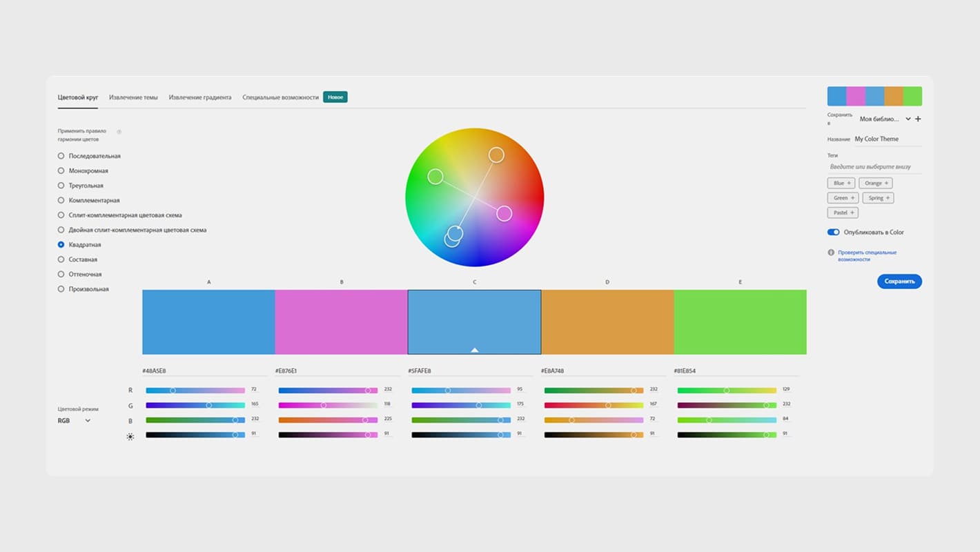This screenshot has width=980, height=552.
Task: Add the Pastel tag
Action: [843, 213]
